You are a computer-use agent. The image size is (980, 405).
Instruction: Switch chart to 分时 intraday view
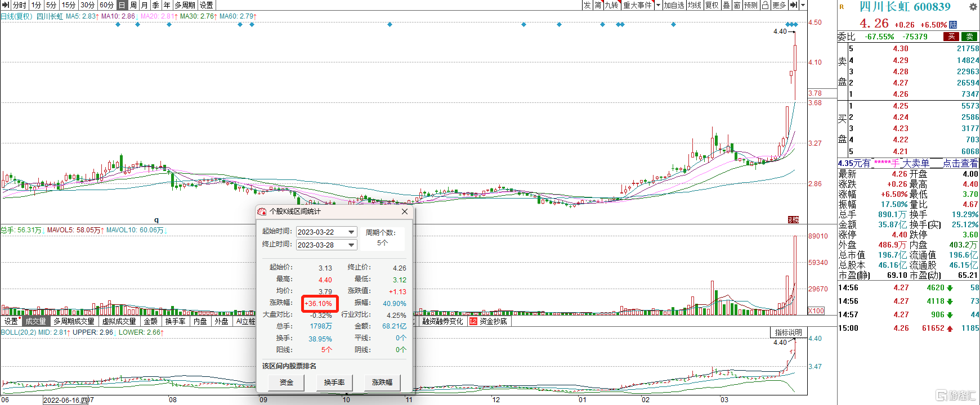click(x=20, y=5)
